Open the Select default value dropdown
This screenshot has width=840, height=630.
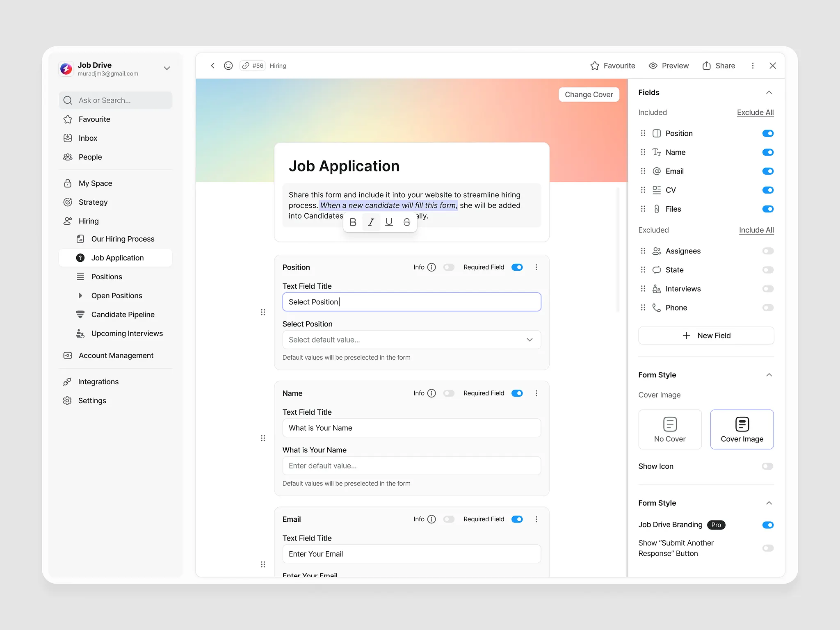tap(411, 340)
